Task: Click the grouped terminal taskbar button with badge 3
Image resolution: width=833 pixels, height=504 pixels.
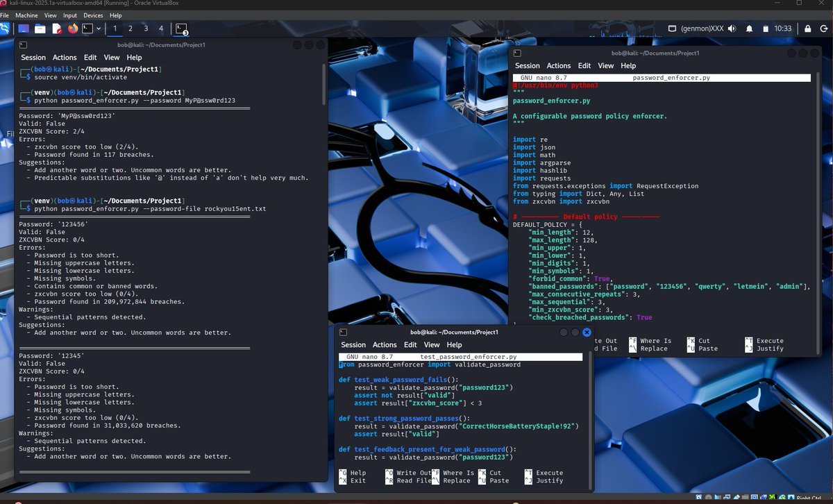Action: 182,28
